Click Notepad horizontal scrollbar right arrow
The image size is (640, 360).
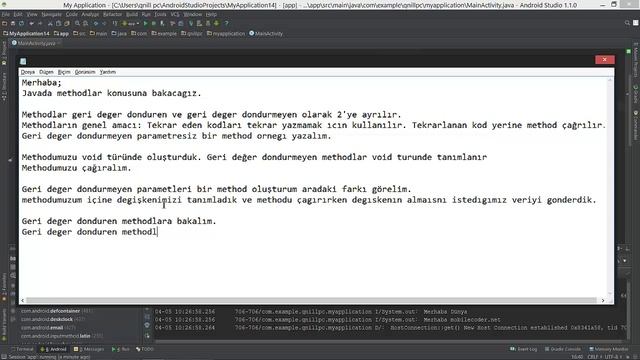coord(603,300)
